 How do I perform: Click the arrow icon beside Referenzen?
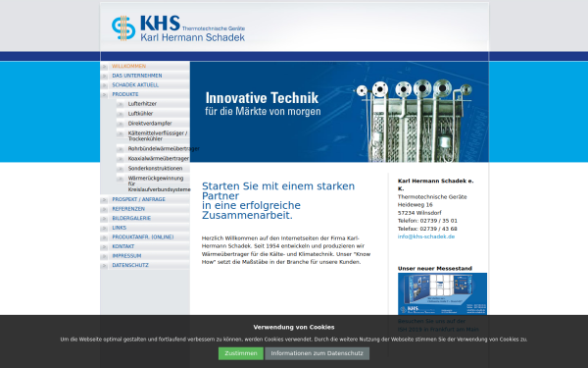[x=104, y=209]
